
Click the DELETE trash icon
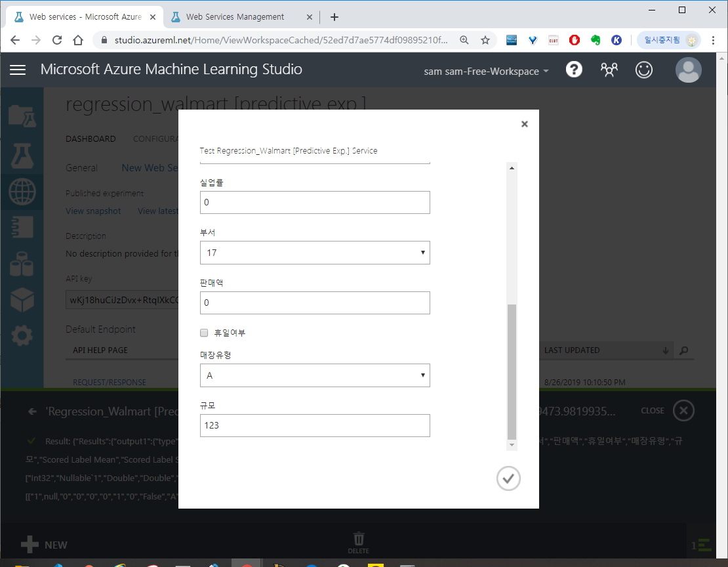[x=359, y=543]
